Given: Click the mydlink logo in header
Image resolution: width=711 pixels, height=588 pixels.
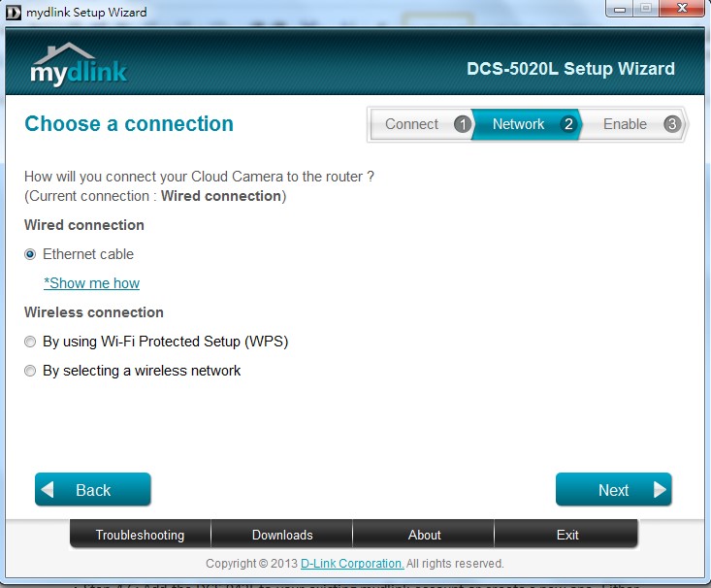Looking at the screenshot, I should pyautogui.click(x=79, y=63).
